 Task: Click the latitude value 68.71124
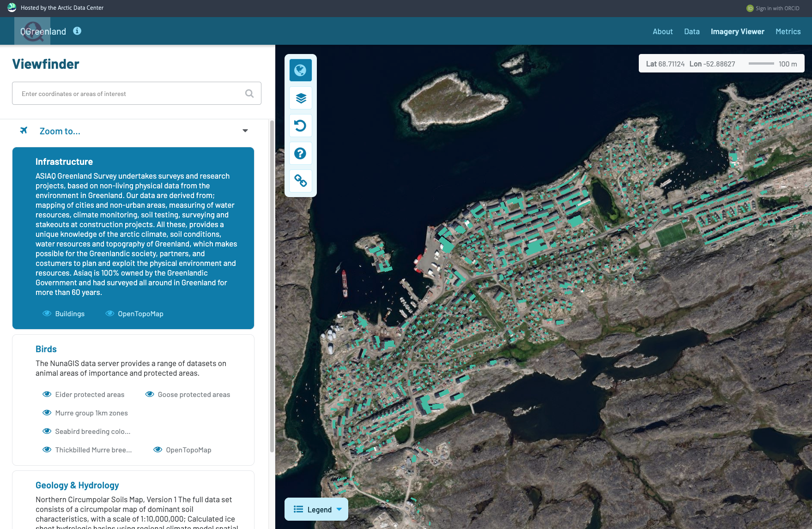(x=672, y=64)
